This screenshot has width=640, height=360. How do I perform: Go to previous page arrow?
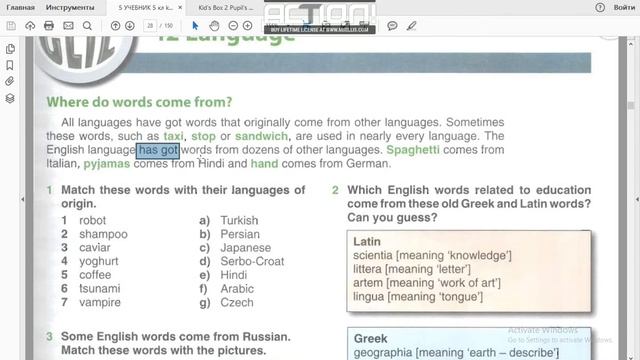(x=116, y=26)
